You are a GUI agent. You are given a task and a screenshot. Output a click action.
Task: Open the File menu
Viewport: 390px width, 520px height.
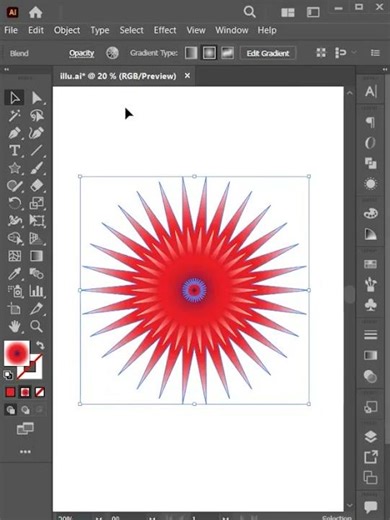11,30
